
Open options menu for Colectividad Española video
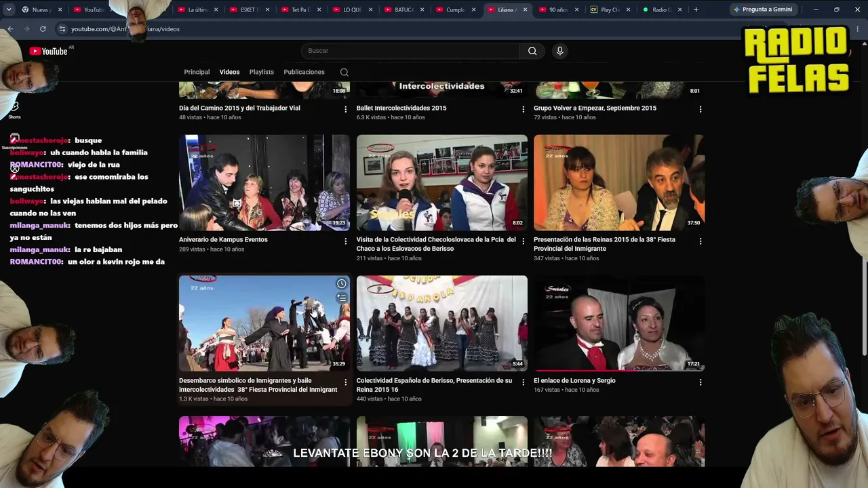point(523,382)
